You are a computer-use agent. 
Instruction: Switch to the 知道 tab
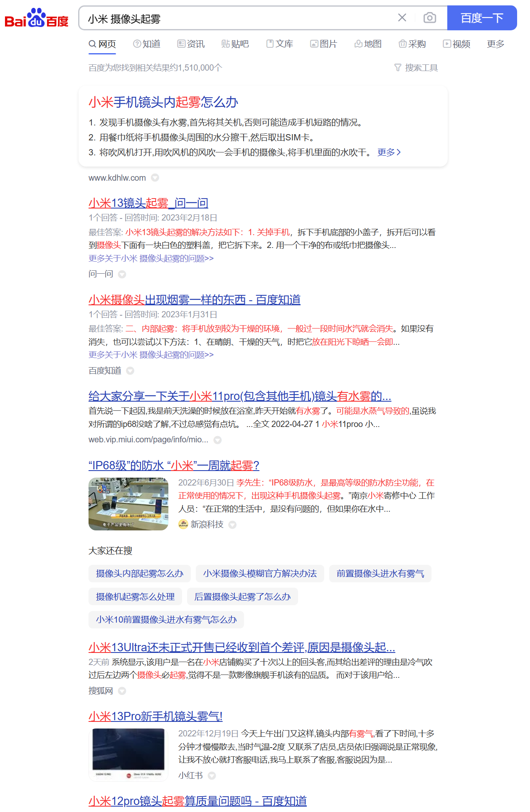[x=147, y=44]
